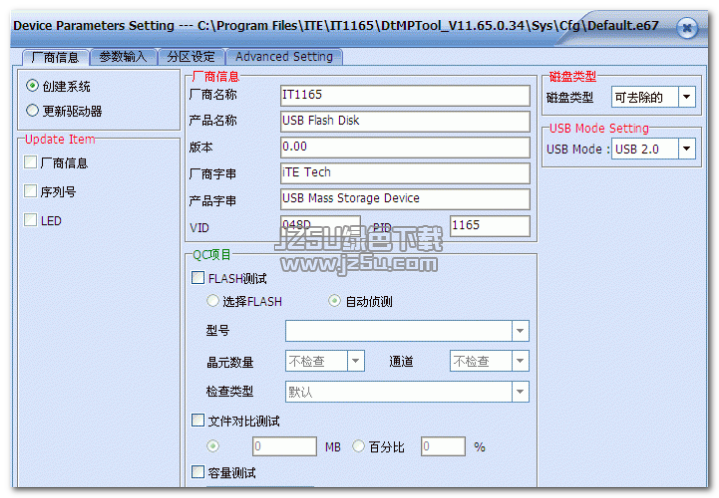Image resolution: width=719 pixels, height=498 pixels.
Task: Select the 更新驱动器 radio button
Action: point(32,111)
